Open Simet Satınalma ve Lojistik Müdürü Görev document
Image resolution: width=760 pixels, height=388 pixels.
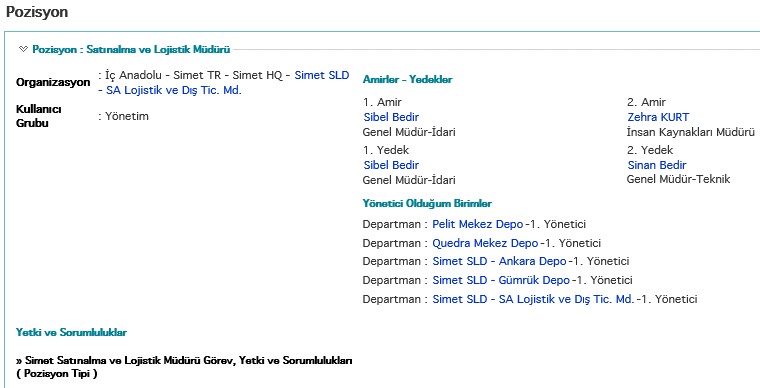tap(184, 361)
